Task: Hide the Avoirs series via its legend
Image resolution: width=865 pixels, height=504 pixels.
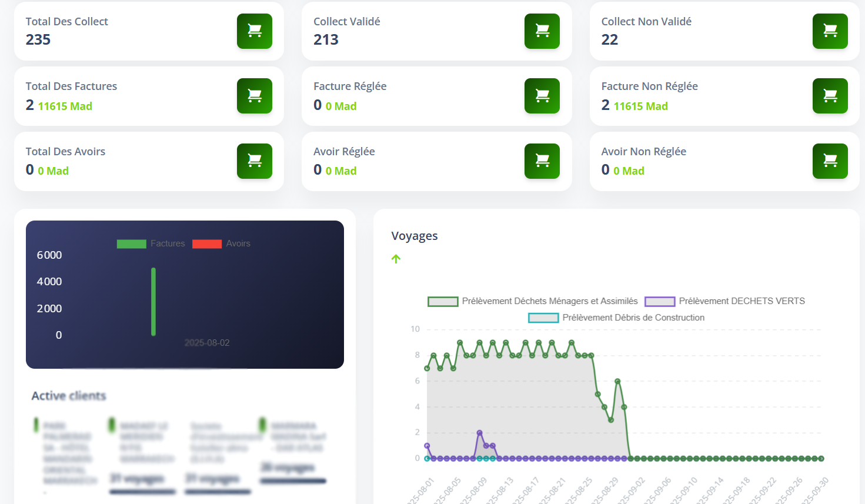Action: (238, 243)
